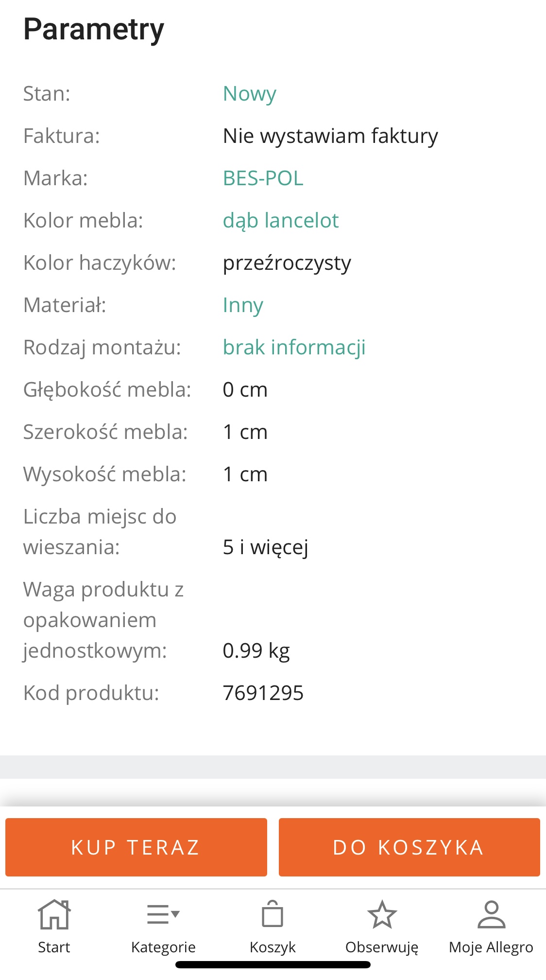Open the BES-POL brand link

pyautogui.click(x=263, y=178)
